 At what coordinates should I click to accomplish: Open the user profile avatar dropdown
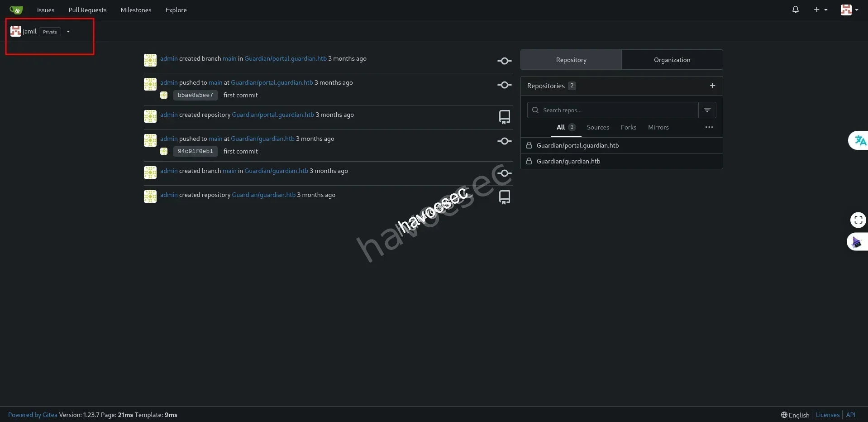849,10
